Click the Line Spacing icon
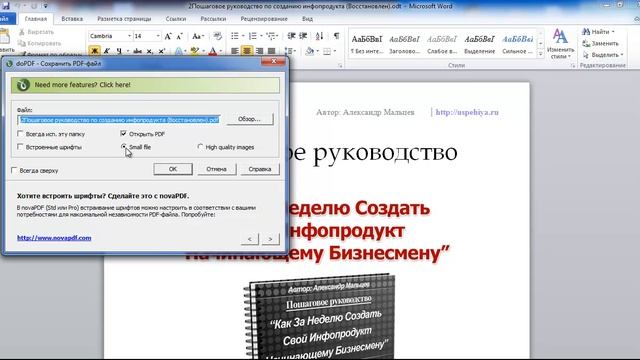 click(x=289, y=51)
